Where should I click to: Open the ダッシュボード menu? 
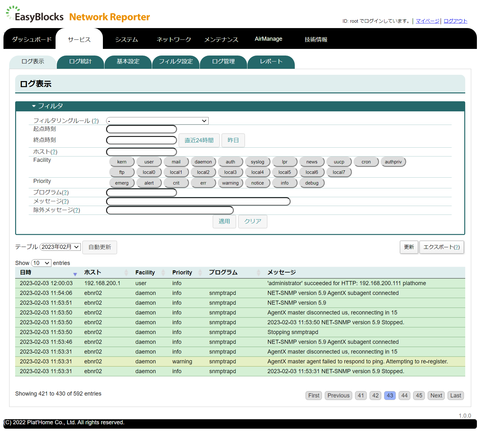(x=32, y=39)
